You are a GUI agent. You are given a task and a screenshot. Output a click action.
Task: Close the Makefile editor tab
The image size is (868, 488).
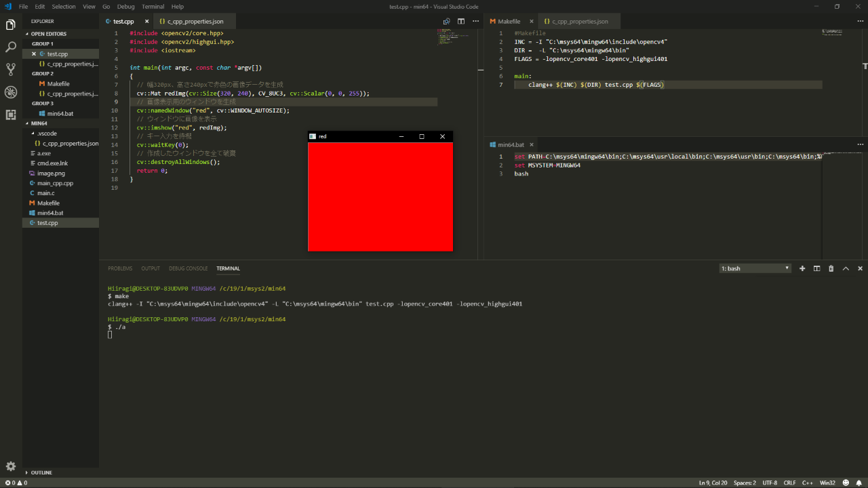point(530,22)
